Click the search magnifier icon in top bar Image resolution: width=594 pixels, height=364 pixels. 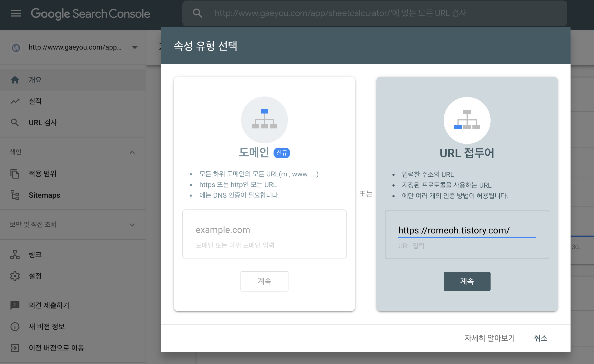coord(197,13)
